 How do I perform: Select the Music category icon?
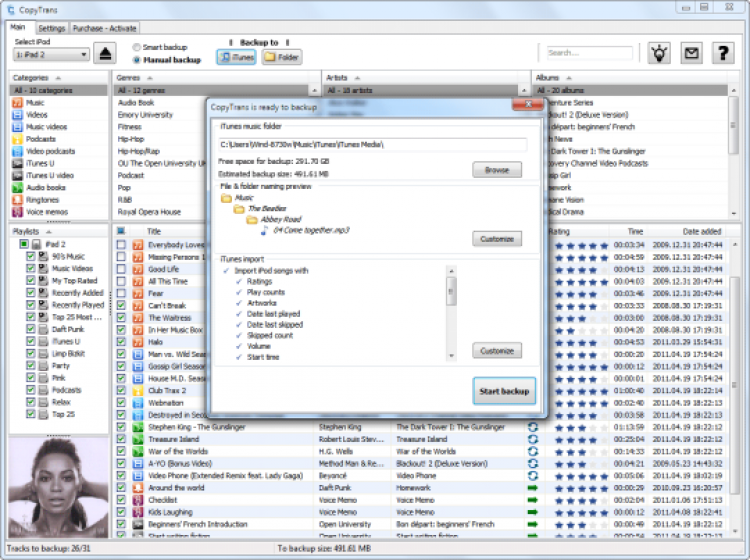[17, 103]
